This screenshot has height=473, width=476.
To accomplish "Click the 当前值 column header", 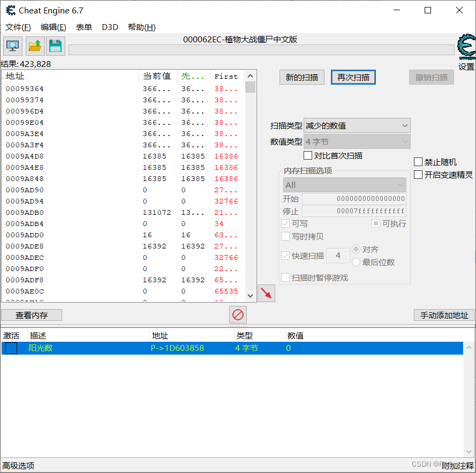I will pos(158,76).
